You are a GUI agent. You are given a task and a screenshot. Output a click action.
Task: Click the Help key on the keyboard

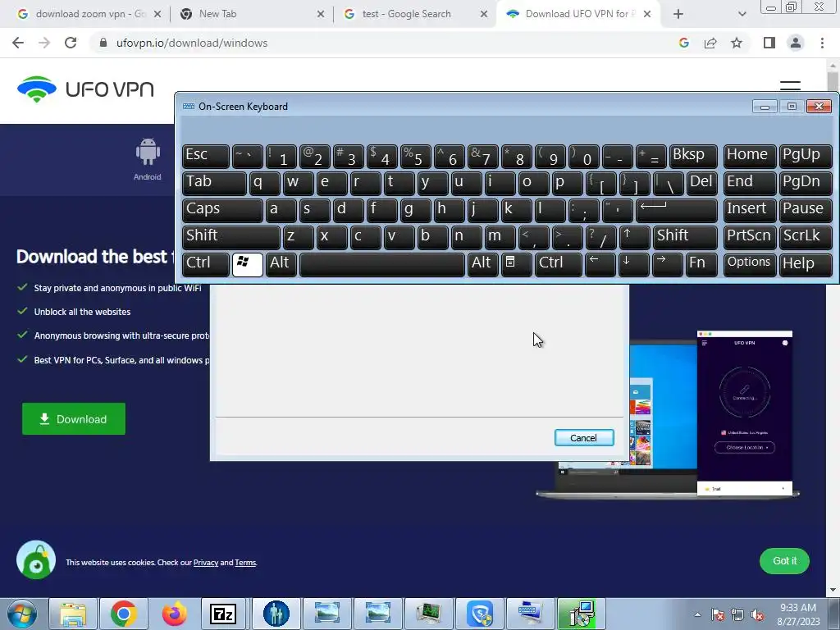[806, 265]
